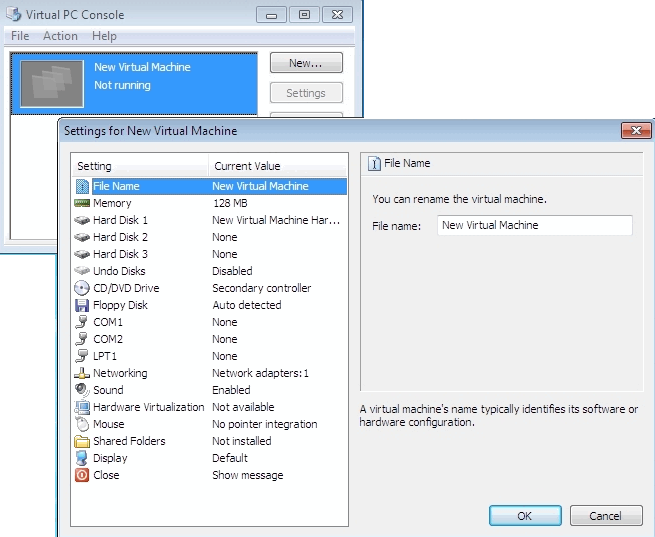Confirm the settings with OK

click(x=525, y=516)
